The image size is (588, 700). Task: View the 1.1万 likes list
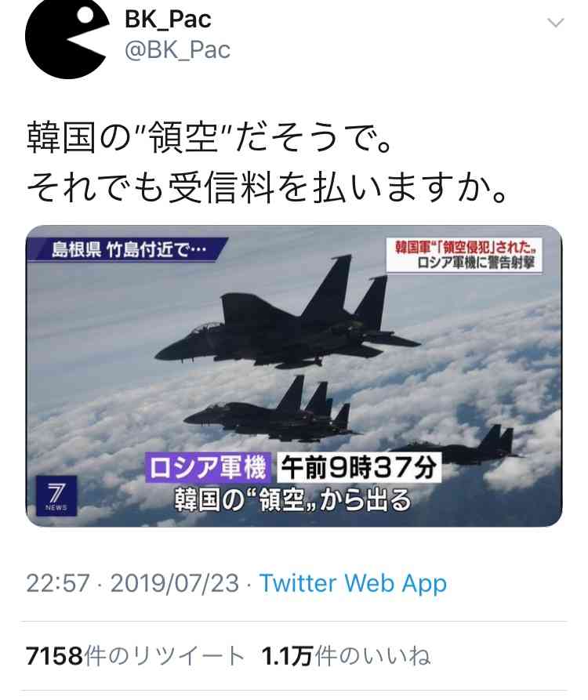346,656
